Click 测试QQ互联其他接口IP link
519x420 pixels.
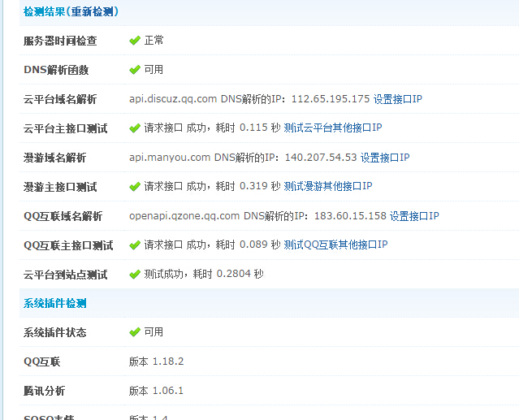[x=335, y=245]
